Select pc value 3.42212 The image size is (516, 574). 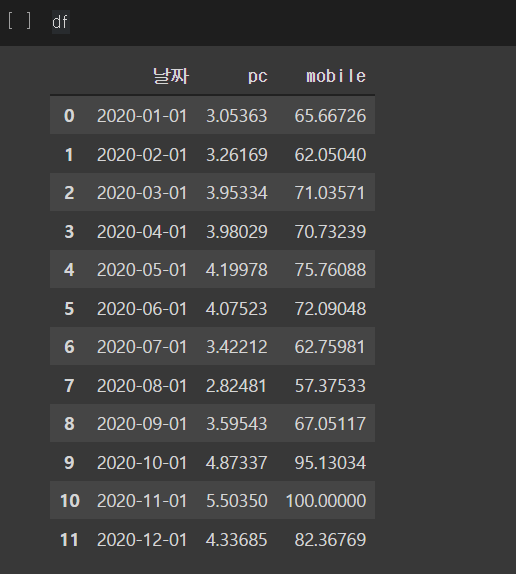click(237, 347)
